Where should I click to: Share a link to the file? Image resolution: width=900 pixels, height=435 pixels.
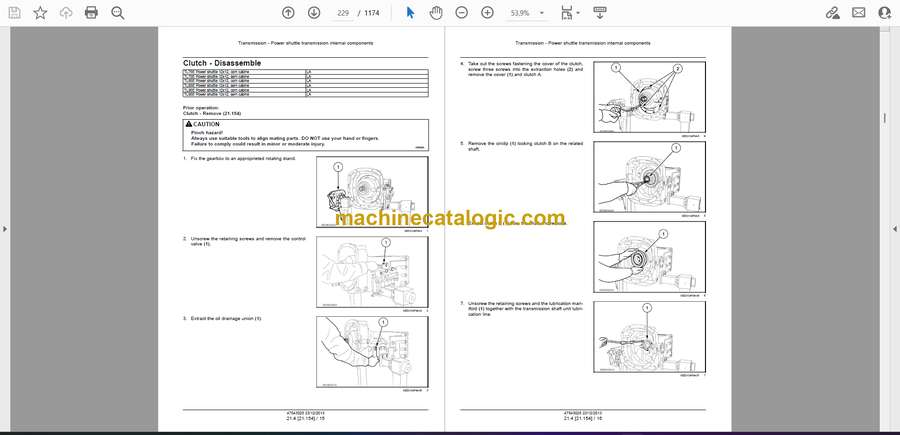click(x=832, y=13)
